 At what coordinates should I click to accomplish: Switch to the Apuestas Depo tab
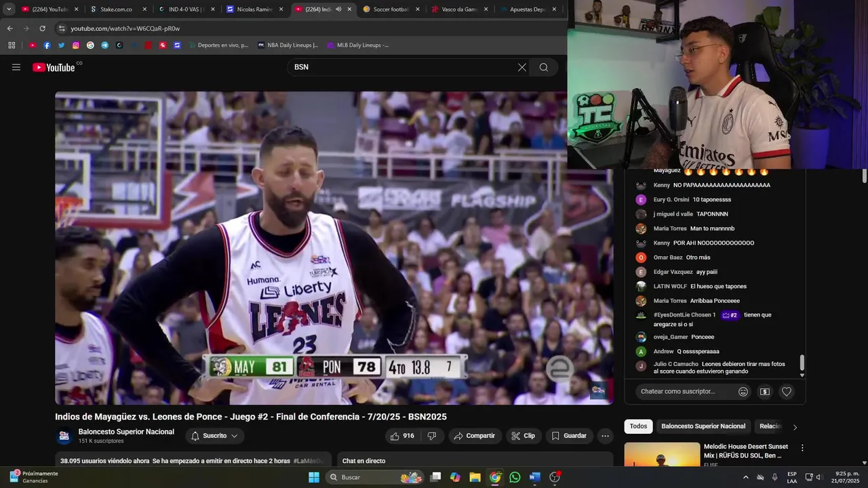coord(528,9)
